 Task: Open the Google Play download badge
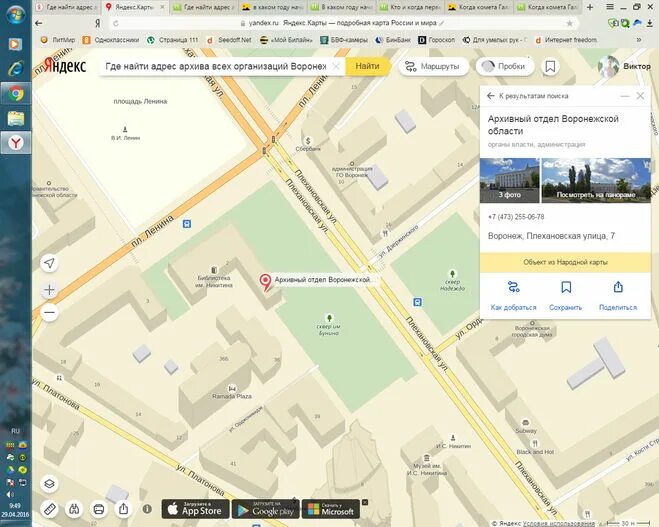coord(266,509)
